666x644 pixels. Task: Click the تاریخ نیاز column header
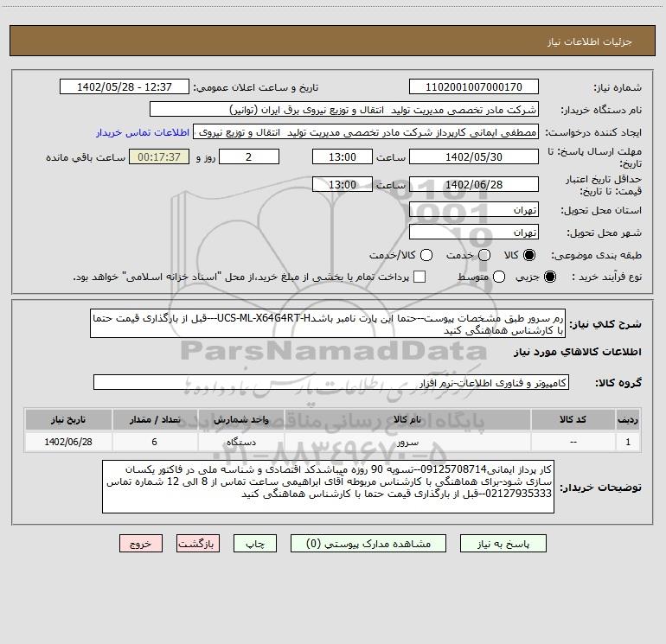tap(68, 419)
